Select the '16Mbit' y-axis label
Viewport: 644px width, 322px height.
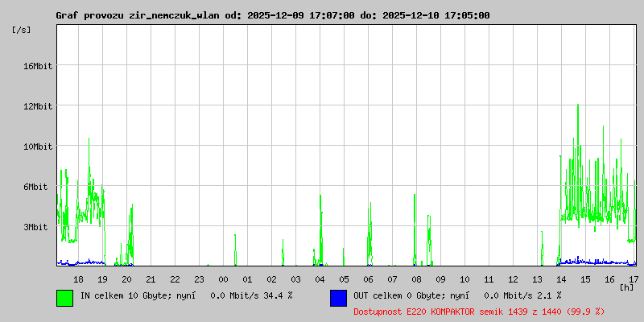[38, 66]
